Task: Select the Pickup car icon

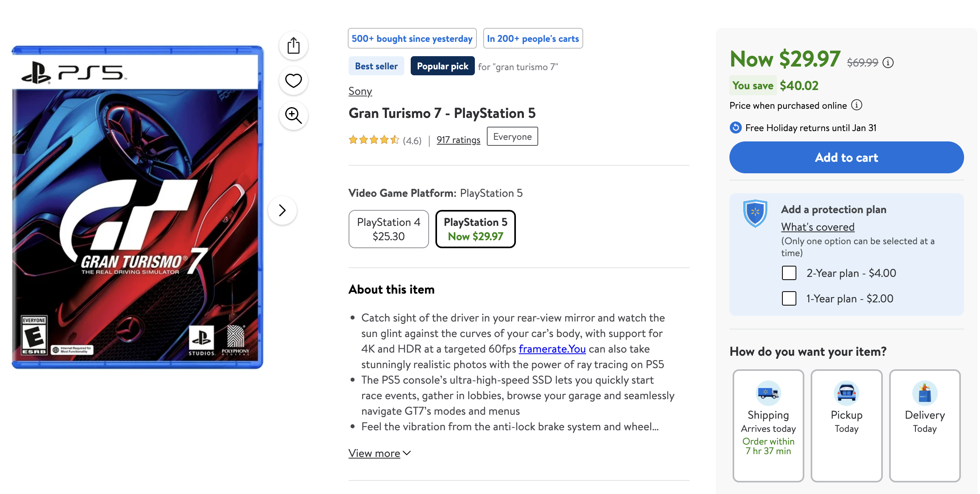Action: 846,392
